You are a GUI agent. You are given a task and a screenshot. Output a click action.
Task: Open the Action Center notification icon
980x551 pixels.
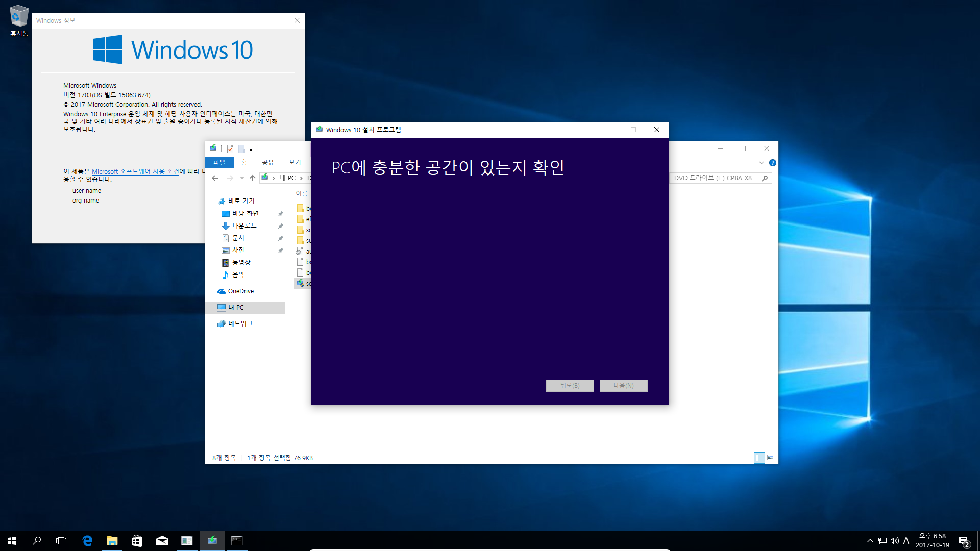click(964, 541)
